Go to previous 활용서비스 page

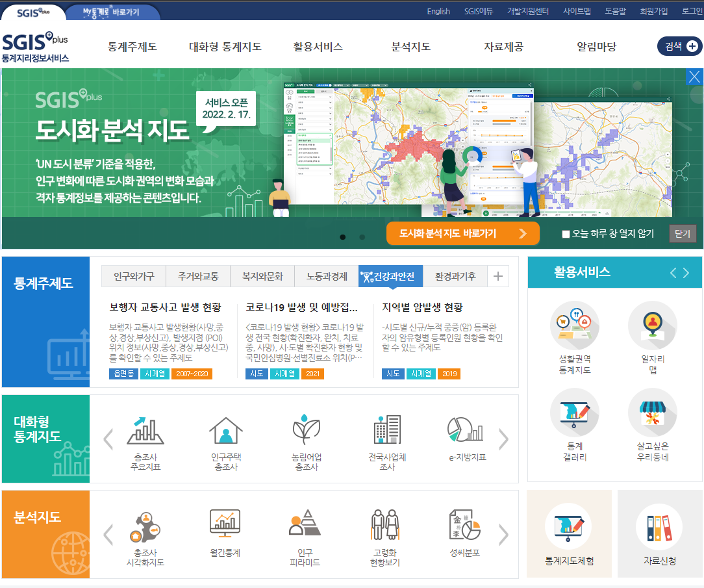point(673,273)
